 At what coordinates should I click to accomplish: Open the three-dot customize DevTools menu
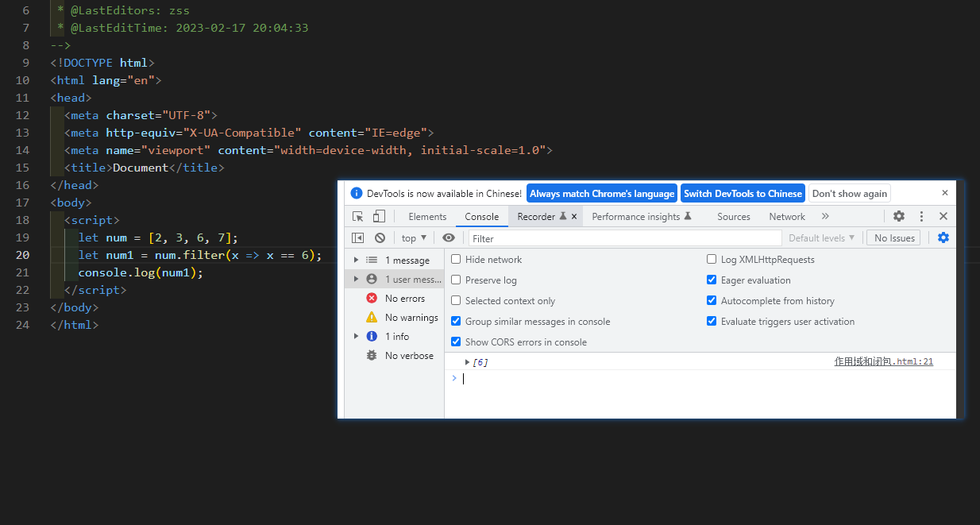tap(921, 216)
